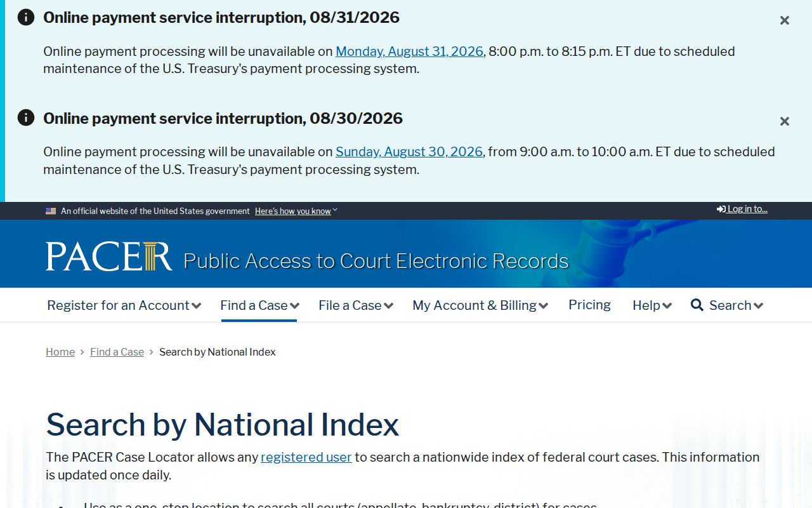The height and width of the screenshot is (508, 812).
Task: Open the Sunday, August 30, 2026 link
Action: 409,152
